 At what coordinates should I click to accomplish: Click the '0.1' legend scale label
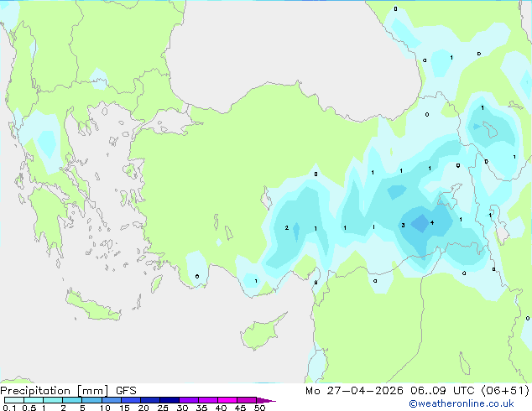(9, 408)
